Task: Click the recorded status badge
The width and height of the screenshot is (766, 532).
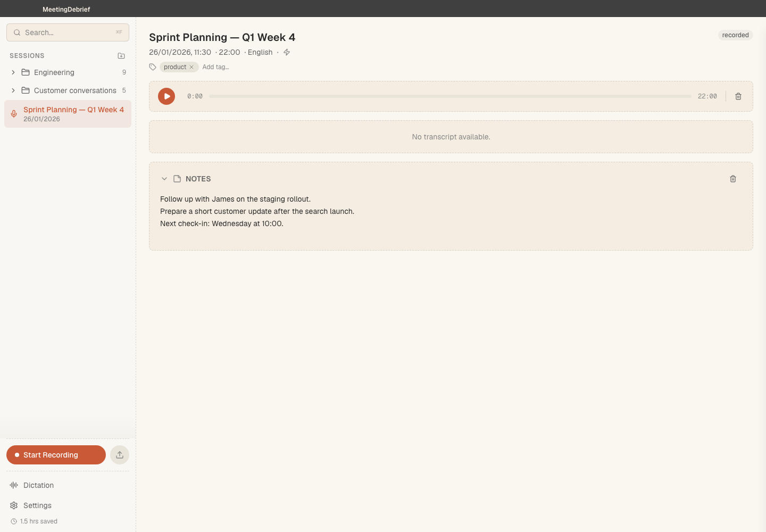Action: click(736, 35)
